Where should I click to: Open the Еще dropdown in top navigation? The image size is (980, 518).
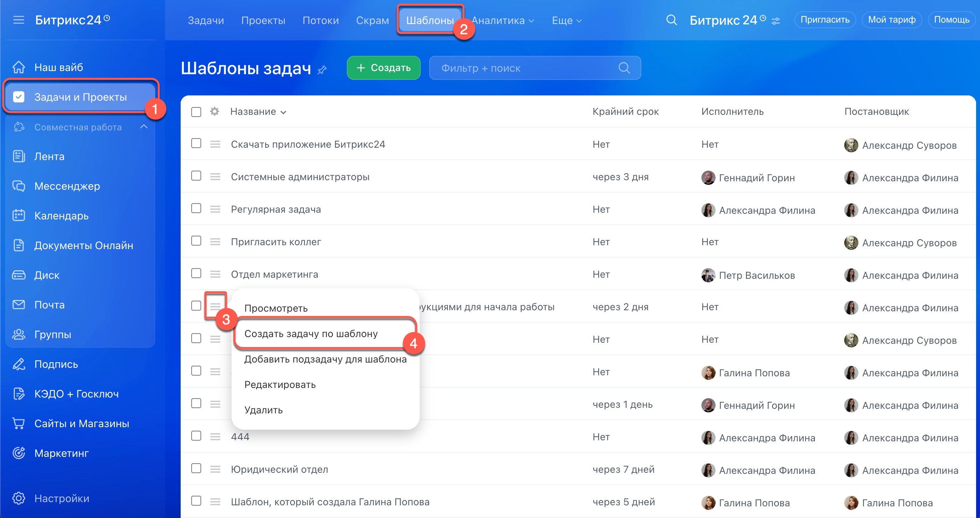pyautogui.click(x=566, y=20)
